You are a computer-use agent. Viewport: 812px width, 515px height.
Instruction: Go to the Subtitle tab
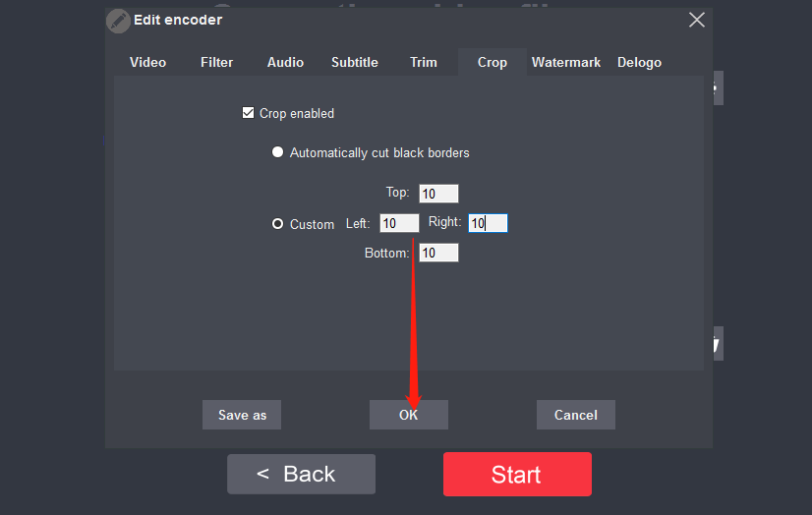coord(354,62)
